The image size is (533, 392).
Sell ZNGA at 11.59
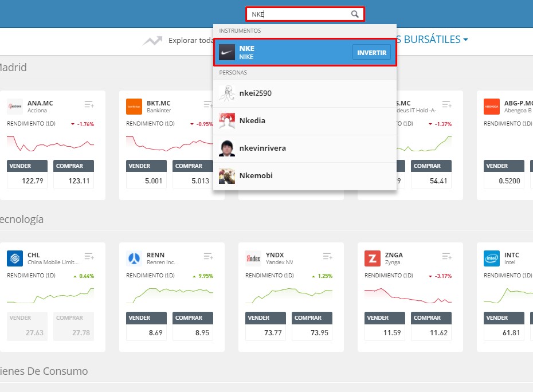point(385,326)
